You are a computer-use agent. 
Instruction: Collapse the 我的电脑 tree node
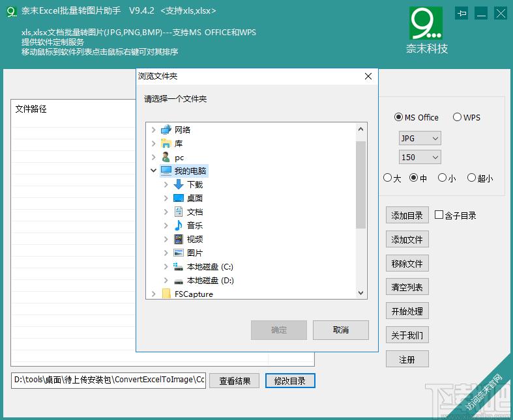(x=154, y=171)
